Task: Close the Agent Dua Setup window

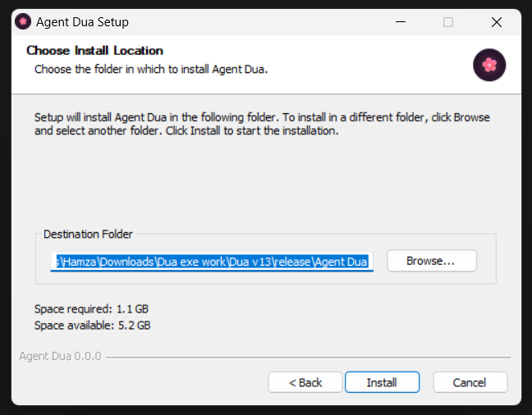Action: coord(497,22)
